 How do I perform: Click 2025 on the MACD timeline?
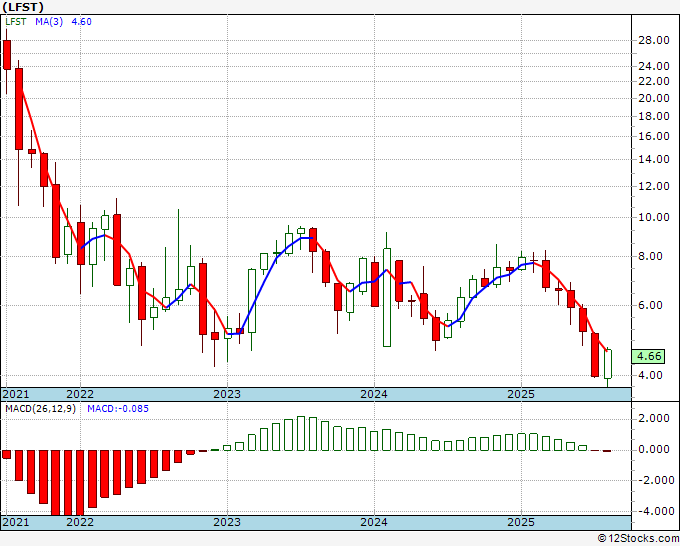[x=521, y=522]
